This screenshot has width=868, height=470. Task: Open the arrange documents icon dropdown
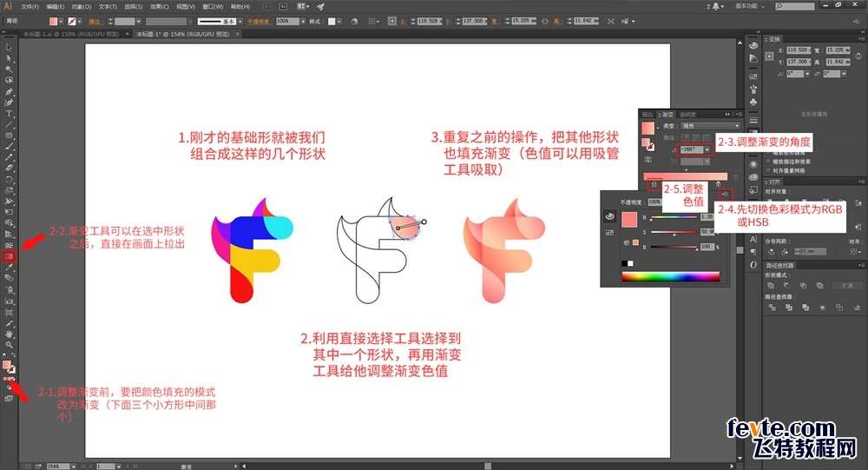point(303,7)
